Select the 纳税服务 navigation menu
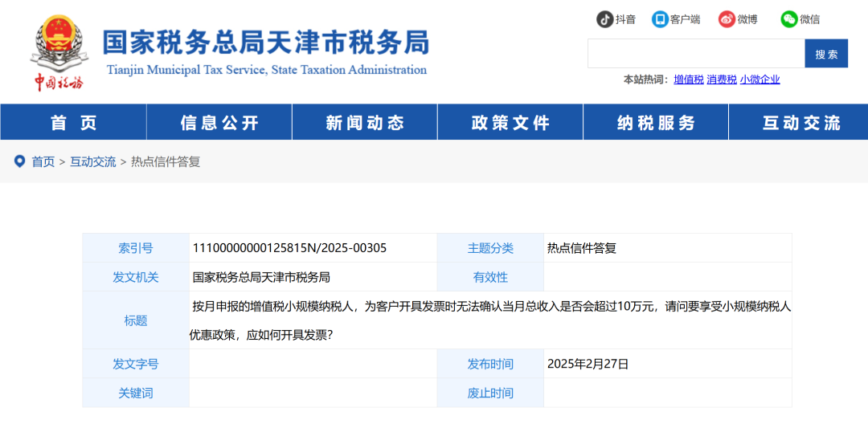Screen dimensions: 868x436 point(656,123)
